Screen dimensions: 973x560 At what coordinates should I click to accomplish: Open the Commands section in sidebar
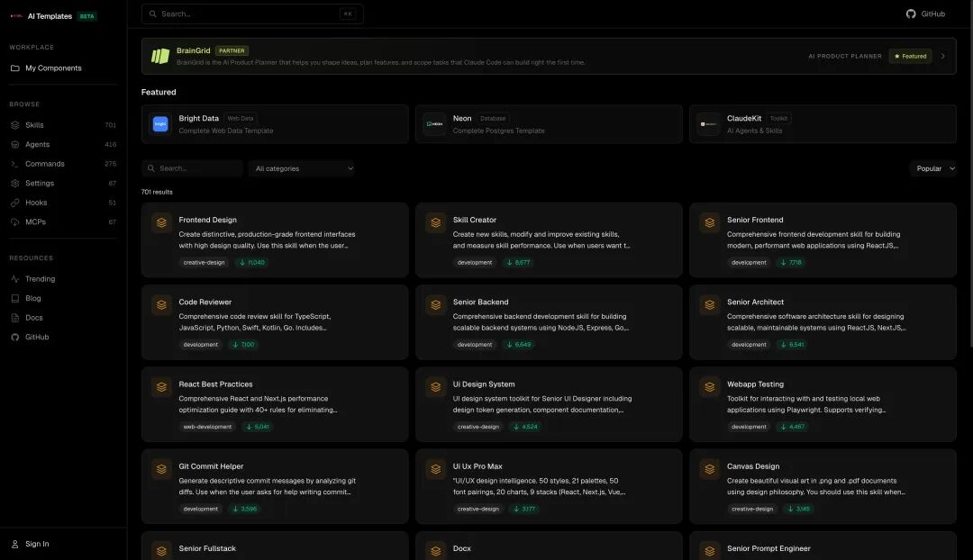click(x=45, y=164)
